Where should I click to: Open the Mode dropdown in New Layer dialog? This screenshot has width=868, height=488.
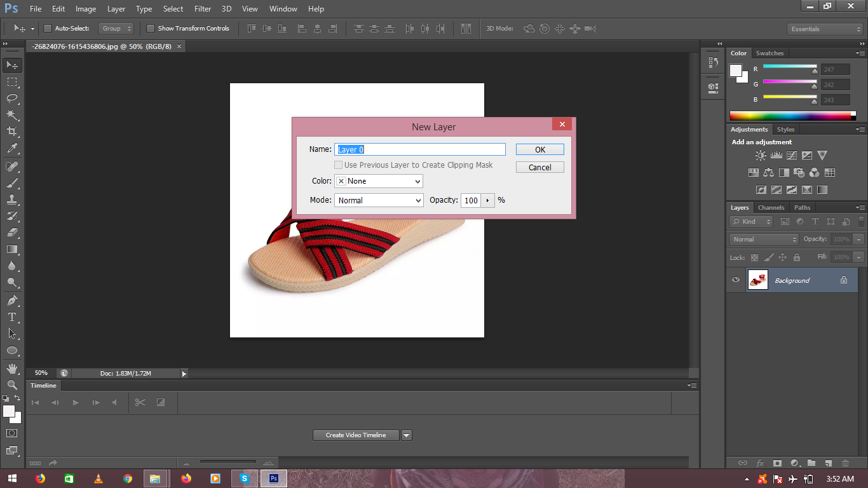point(379,200)
